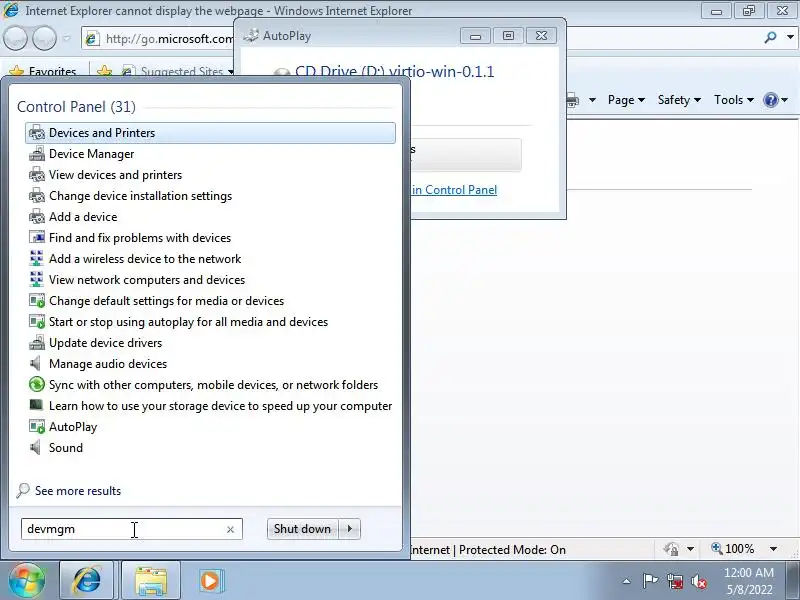Screen dimensions: 800x600
Task: Open Change default settings for media or devices
Action: point(210,301)
